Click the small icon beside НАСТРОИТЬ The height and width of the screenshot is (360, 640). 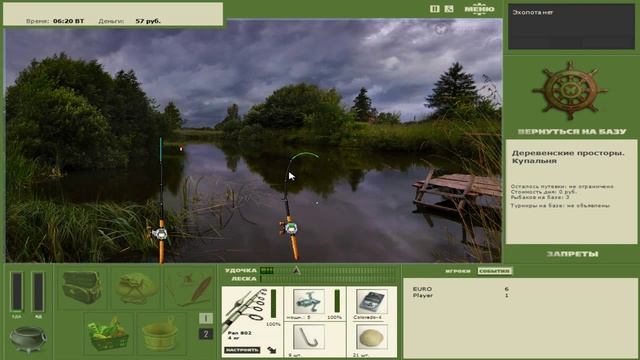272,350
